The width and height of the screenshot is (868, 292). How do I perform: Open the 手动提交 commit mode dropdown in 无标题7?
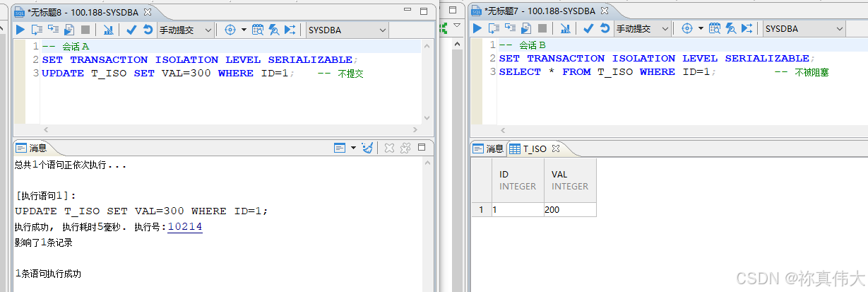point(642,28)
